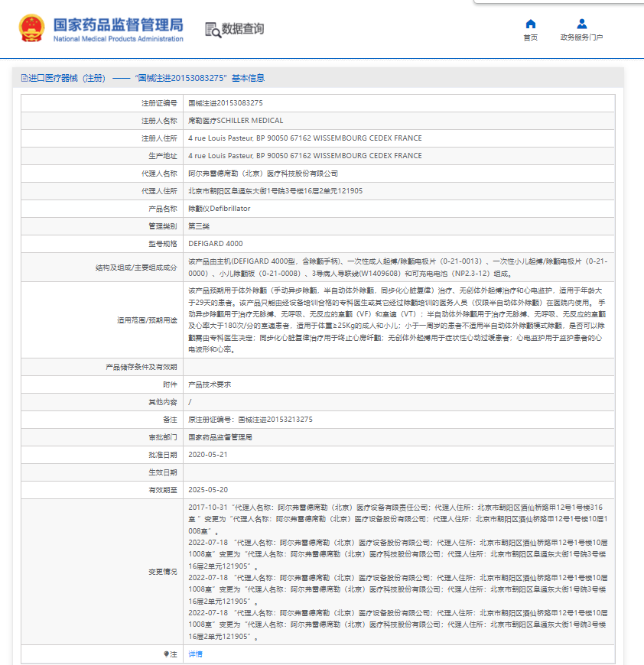Click the 代理人名称 row label
Image resolution: width=644 pixels, height=665 pixels.
tap(159, 174)
